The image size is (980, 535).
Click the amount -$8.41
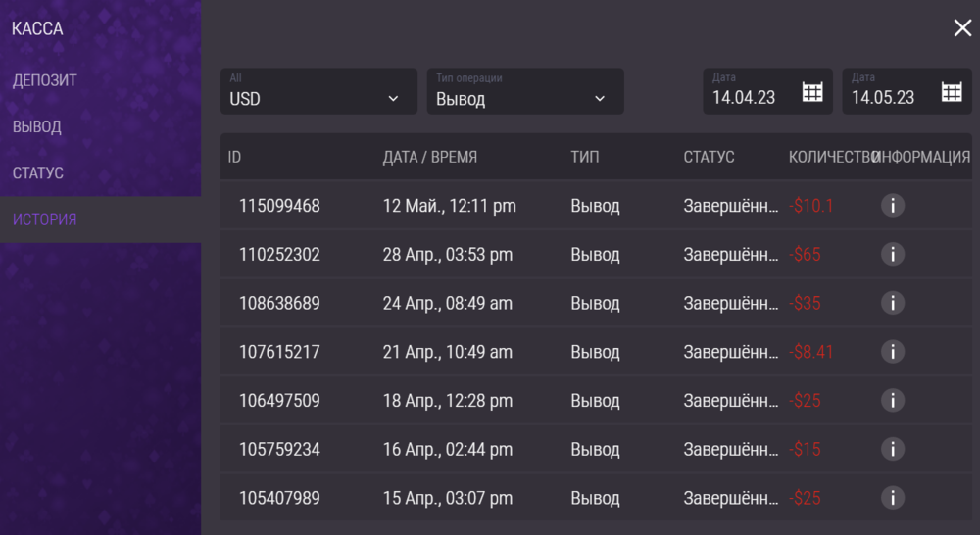coord(811,352)
